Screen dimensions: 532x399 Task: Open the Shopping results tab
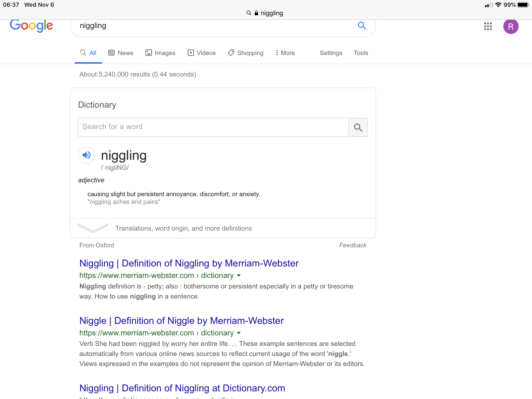coord(246,53)
